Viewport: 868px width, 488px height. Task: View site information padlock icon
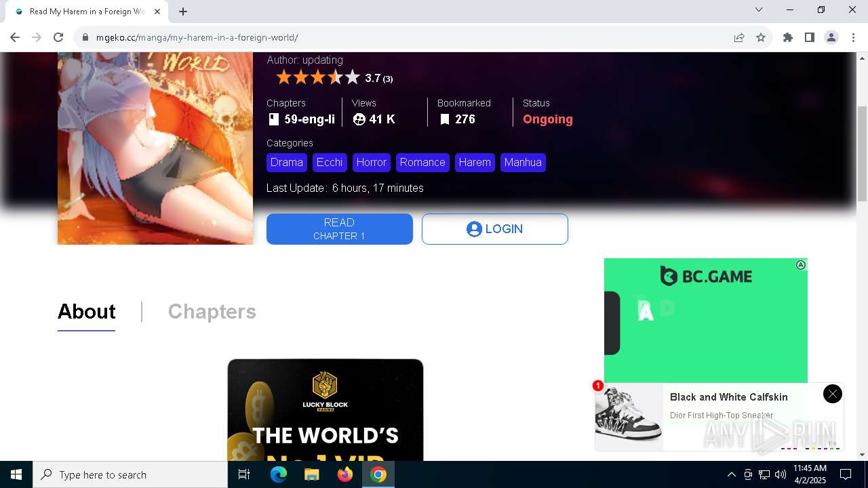tap(85, 37)
